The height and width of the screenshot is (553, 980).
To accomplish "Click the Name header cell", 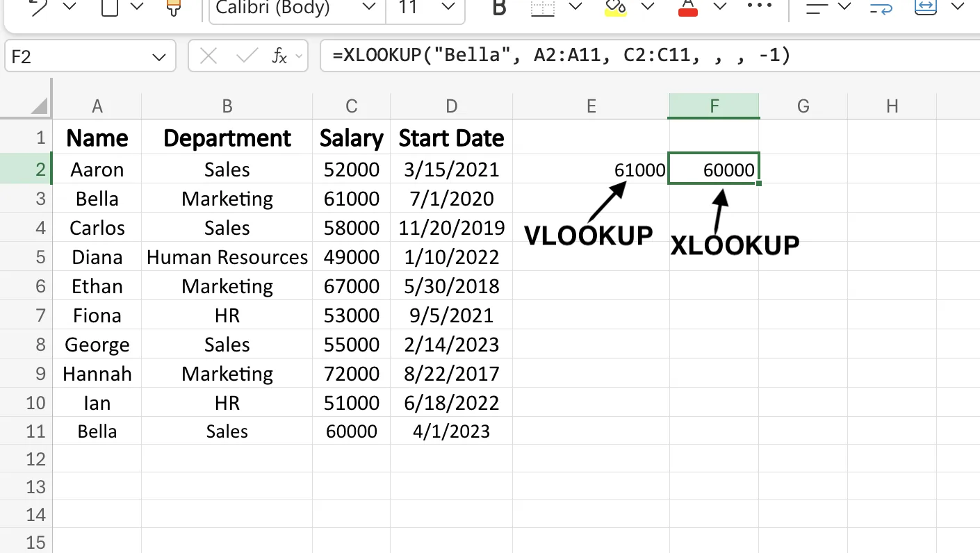I will (97, 138).
